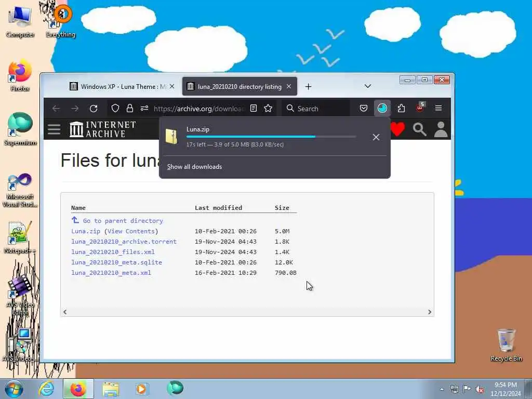Click the Luna.zip folder icon in downloads
The width and height of the screenshot is (532, 399).
click(171, 137)
